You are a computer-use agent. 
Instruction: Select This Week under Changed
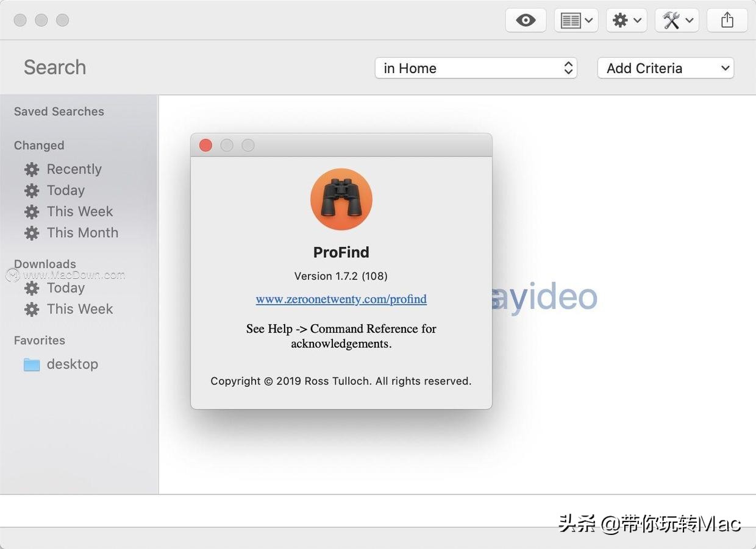(x=80, y=211)
